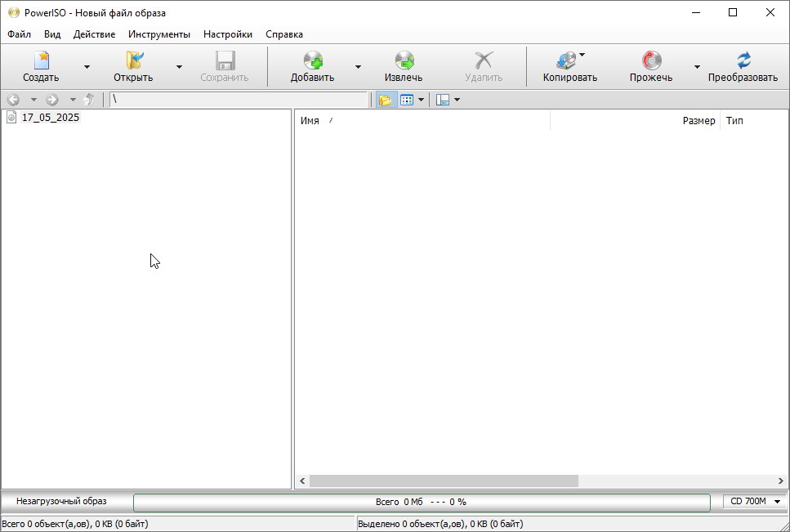Viewport: 790px width, 532px height.
Task: Click the scrollbar left arrow in file list
Action: tap(302, 481)
